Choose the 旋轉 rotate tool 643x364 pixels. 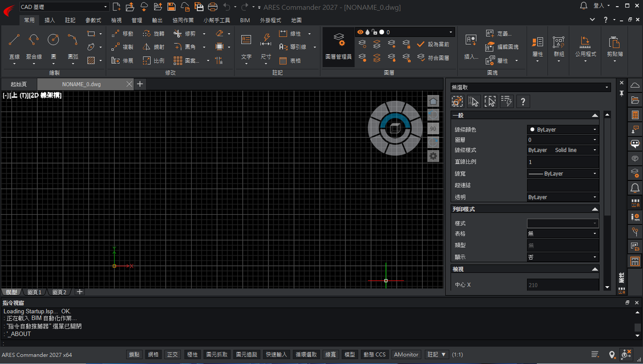click(x=153, y=34)
